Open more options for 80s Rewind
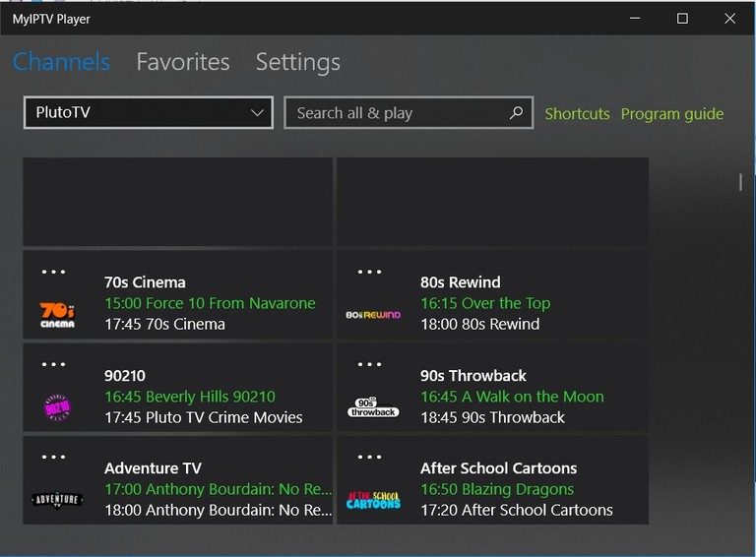Viewport: 756px width, 557px height. click(x=369, y=272)
